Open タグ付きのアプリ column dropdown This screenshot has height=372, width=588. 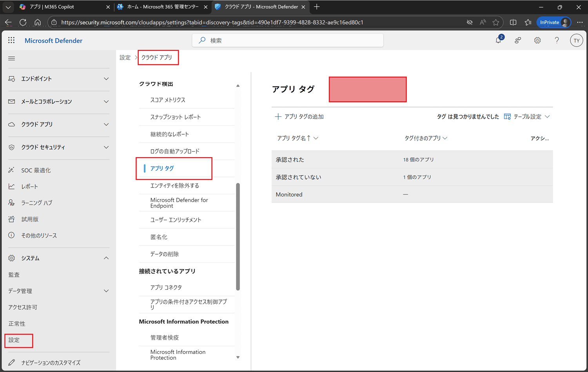click(426, 138)
